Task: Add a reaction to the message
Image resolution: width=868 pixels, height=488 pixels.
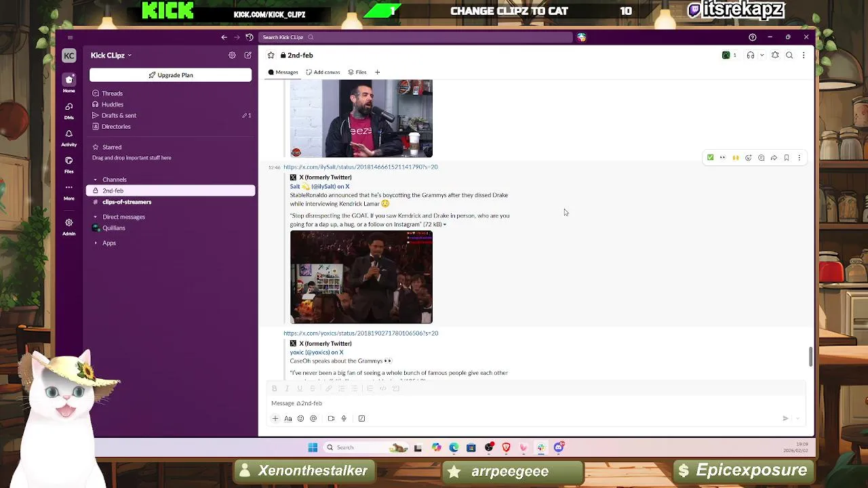Action: 749,158
